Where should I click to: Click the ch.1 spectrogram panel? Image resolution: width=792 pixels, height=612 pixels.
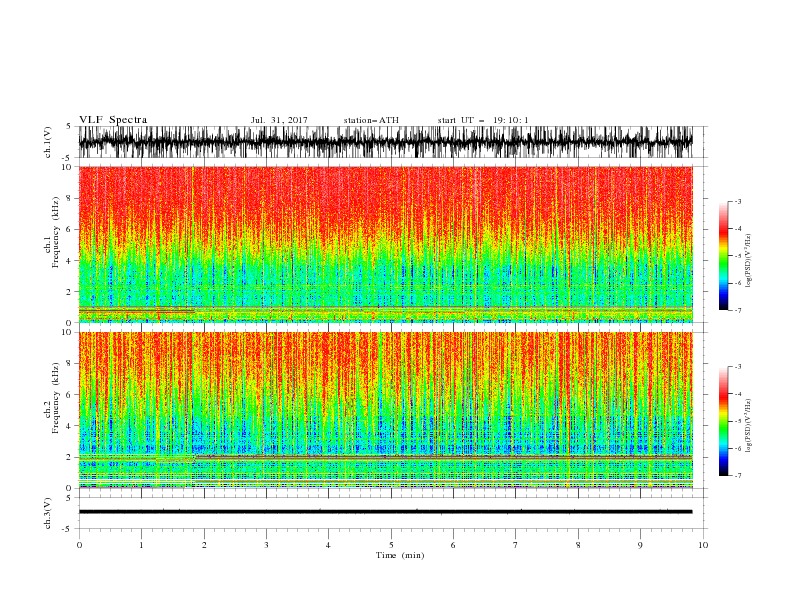[385, 244]
